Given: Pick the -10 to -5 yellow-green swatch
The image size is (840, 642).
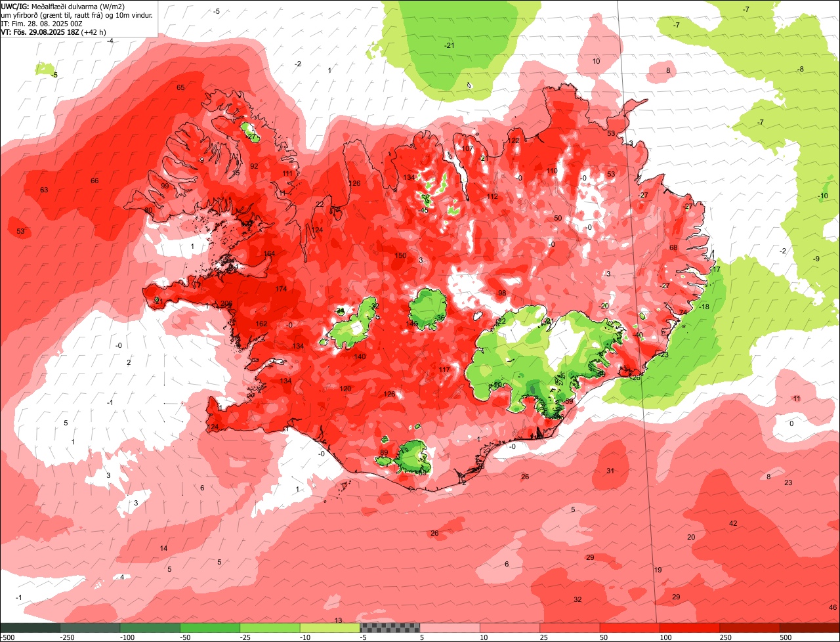Looking at the screenshot, I should [x=329, y=628].
